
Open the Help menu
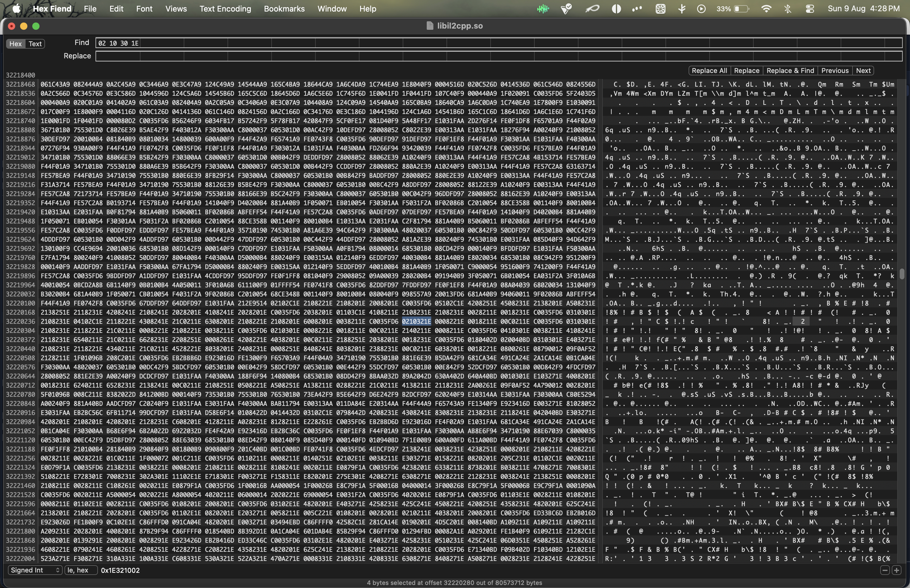click(x=368, y=9)
